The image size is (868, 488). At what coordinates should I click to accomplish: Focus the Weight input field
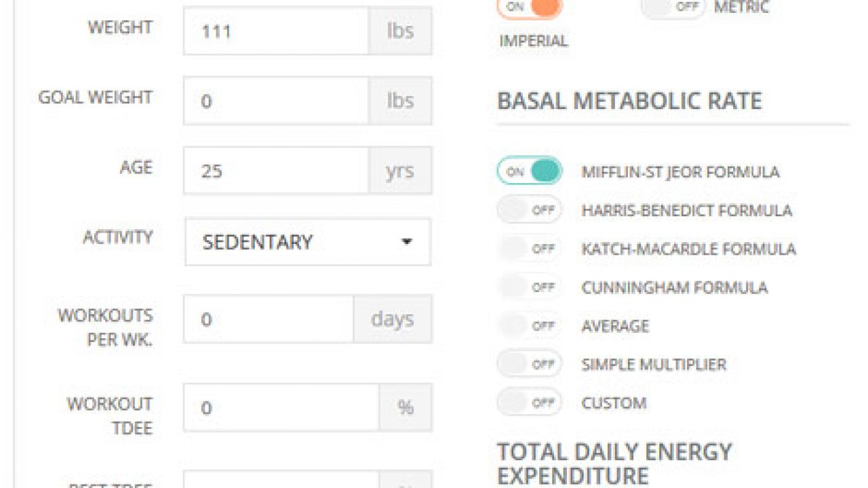[x=276, y=31]
